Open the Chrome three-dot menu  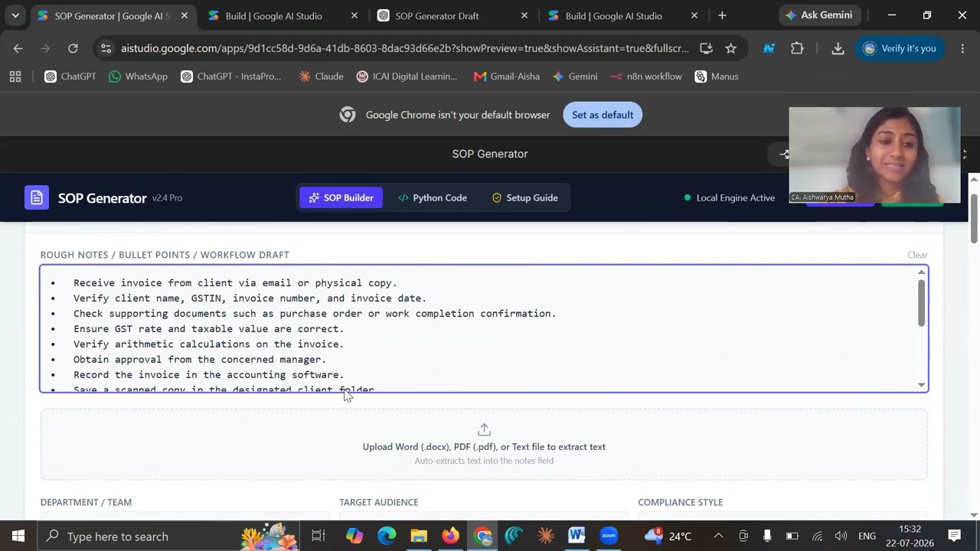[963, 48]
